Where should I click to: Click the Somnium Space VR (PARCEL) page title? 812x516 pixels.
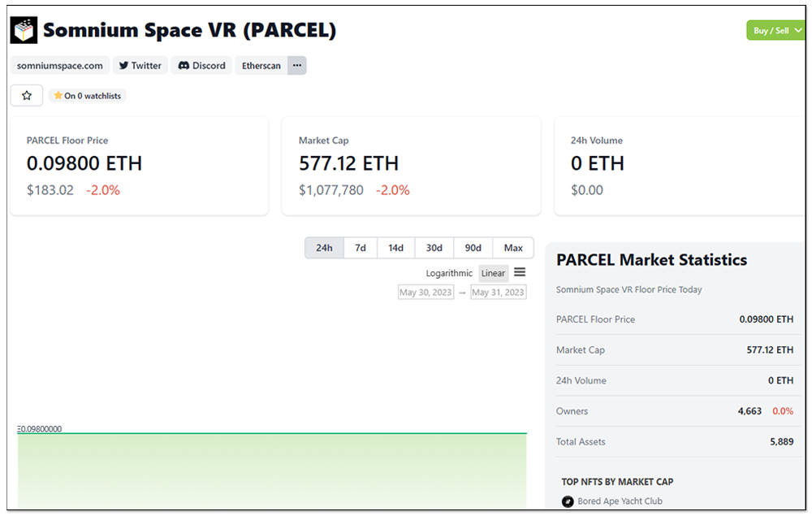(x=189, y=30)
